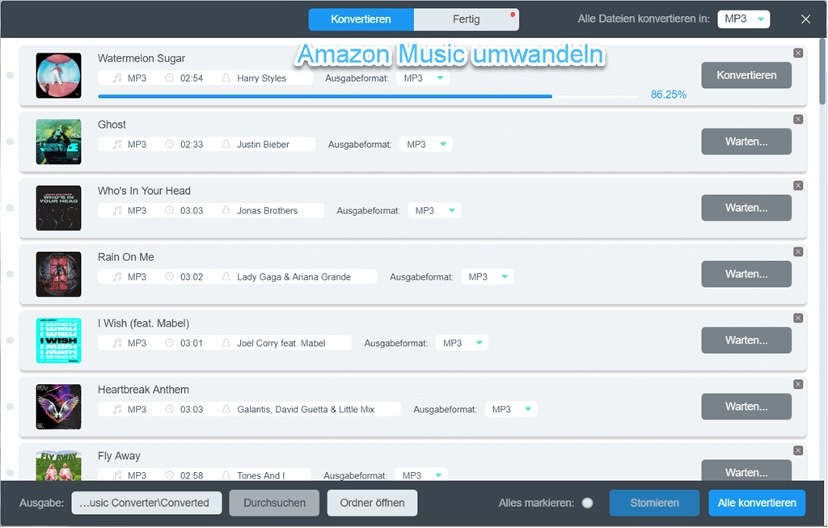Click the Ghost album cover thumbnail
Image resolution: width=828 pixels, height=528 pixels.
click(x=59, y=142)
